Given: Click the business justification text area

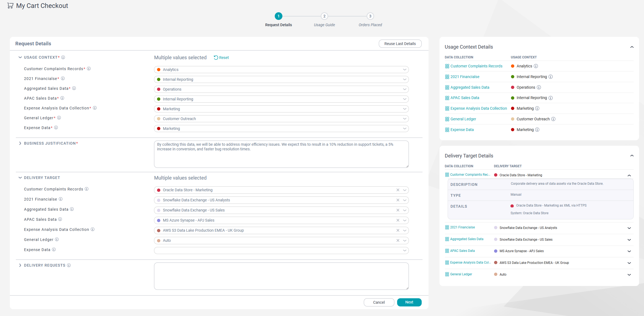Looking at the screenshot, I should pos(281,154).
